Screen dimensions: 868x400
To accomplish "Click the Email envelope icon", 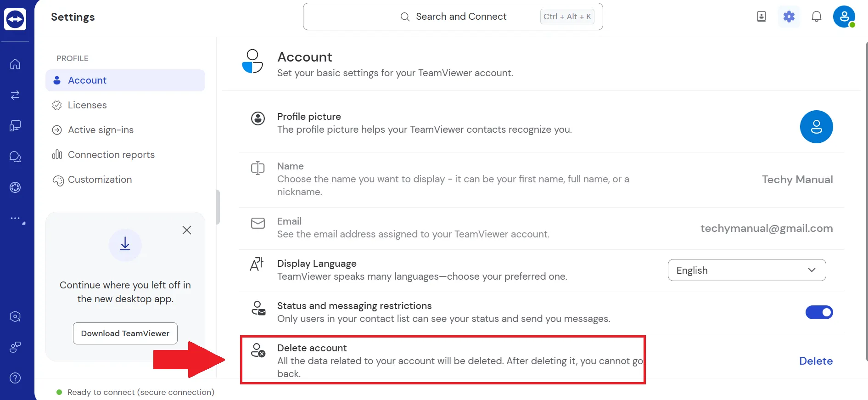I will coord(258,223).
